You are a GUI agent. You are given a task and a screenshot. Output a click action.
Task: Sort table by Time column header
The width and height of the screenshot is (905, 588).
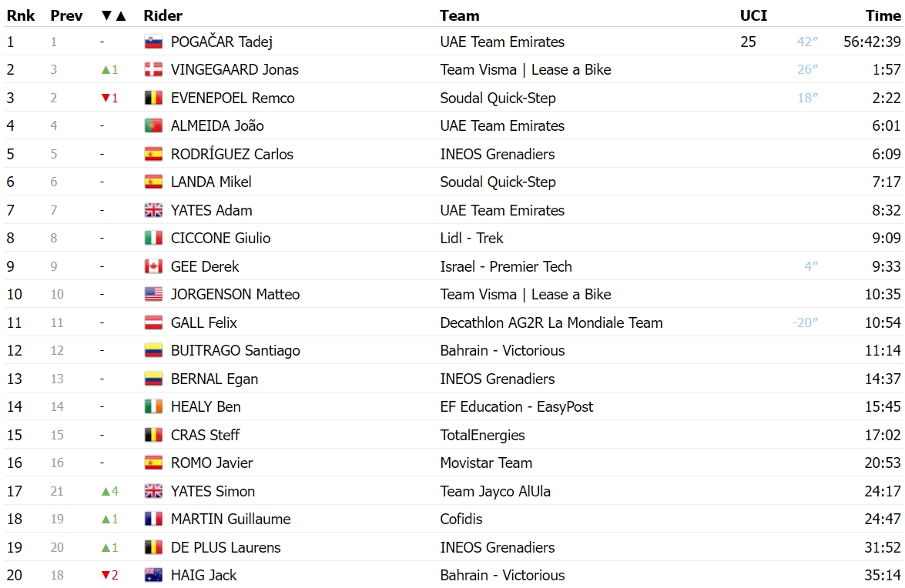(883, 15)
